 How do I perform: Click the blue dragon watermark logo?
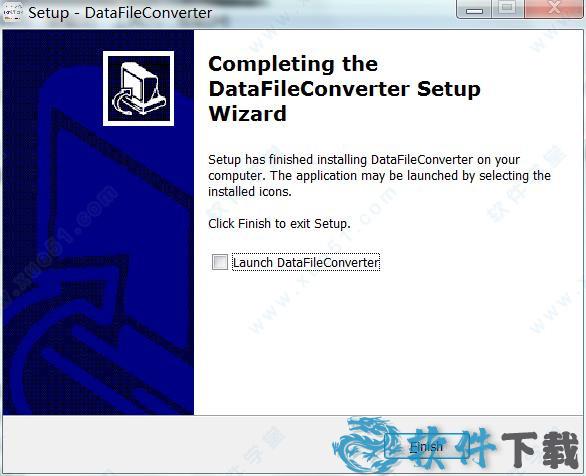coord(364,445)
